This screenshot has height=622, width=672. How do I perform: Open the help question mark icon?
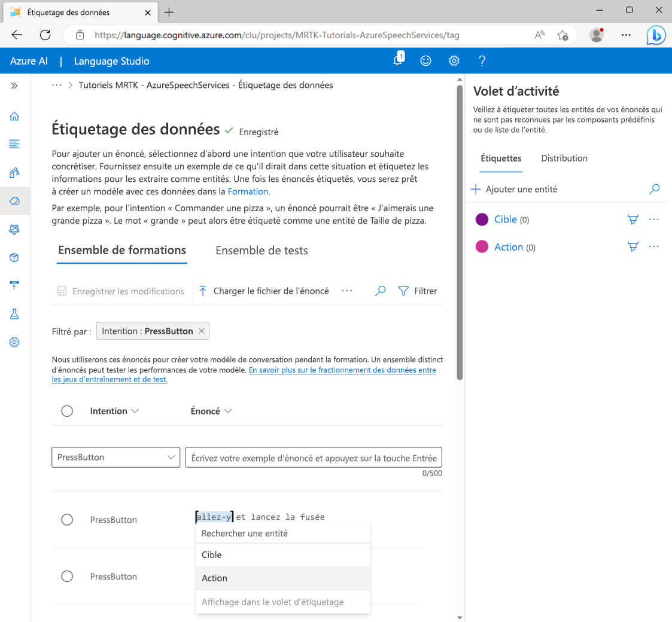(482, 61)
